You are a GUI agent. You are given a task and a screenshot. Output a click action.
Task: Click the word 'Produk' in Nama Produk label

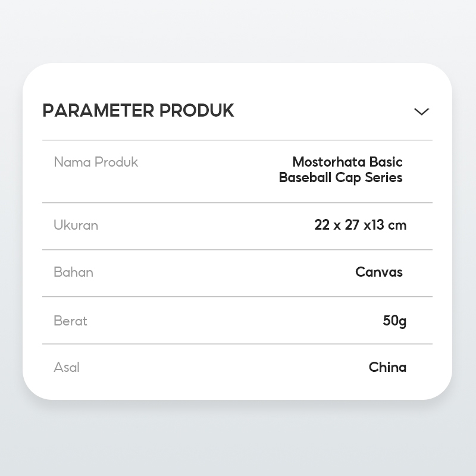[117, 162]
